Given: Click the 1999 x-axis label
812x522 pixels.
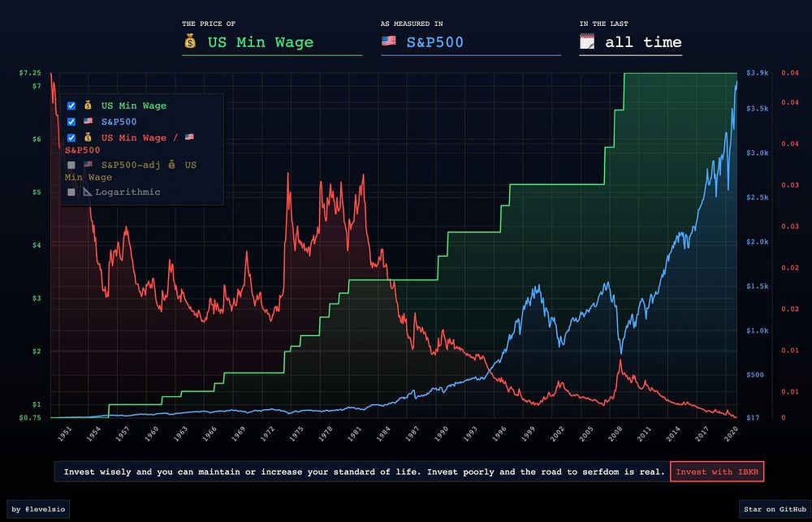Looking at the screenshot, I should (529, 434).
